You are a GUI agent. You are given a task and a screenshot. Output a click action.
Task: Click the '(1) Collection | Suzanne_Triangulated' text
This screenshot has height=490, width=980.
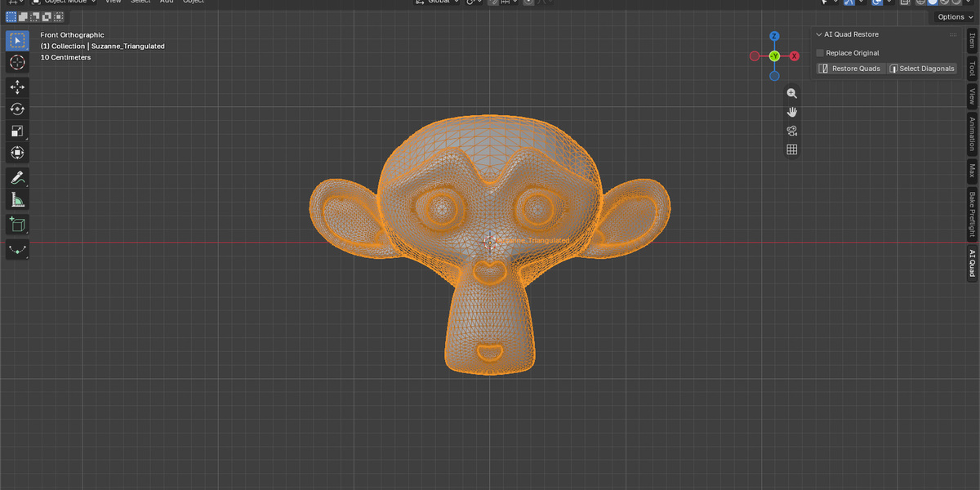[x=103, y=47]
